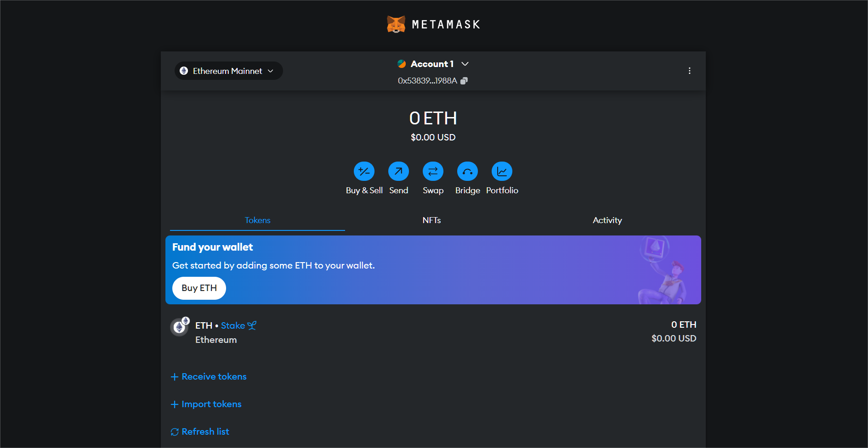This screenshot has height=448, width=868.
Task: Switch to the Tokens tab
Action: click(257, 220)
